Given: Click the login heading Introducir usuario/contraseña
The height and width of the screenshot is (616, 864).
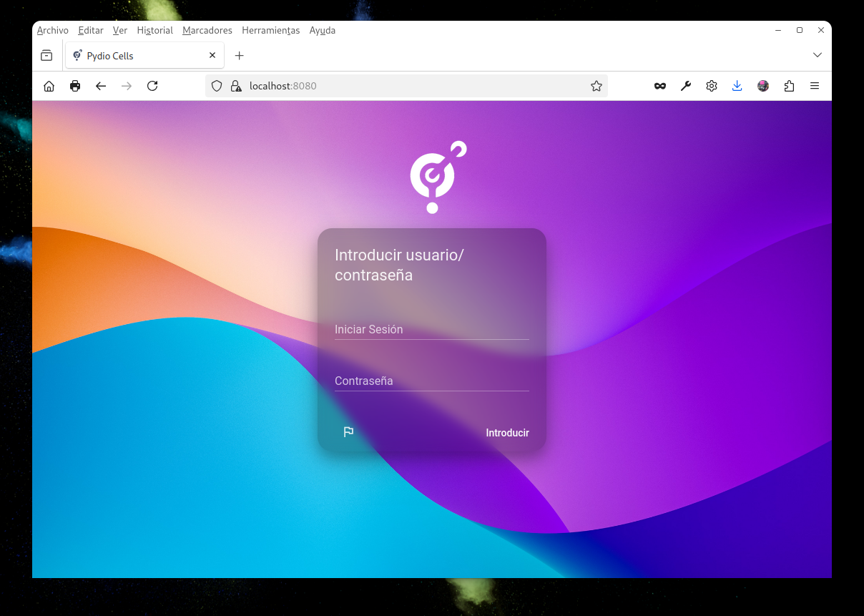Looking at the screenshot, I should pos(399,265).
